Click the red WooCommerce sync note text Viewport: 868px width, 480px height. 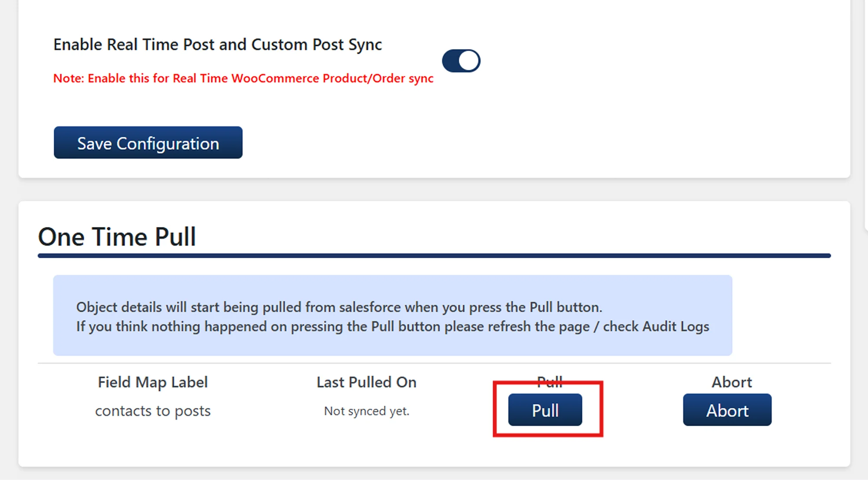click(x=243, y=79)
